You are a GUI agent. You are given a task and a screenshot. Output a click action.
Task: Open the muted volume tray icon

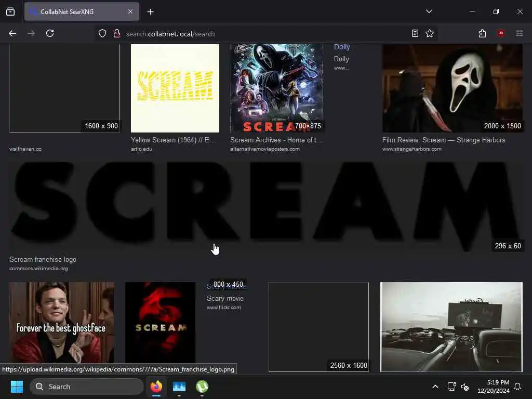(x=465, y=387)
